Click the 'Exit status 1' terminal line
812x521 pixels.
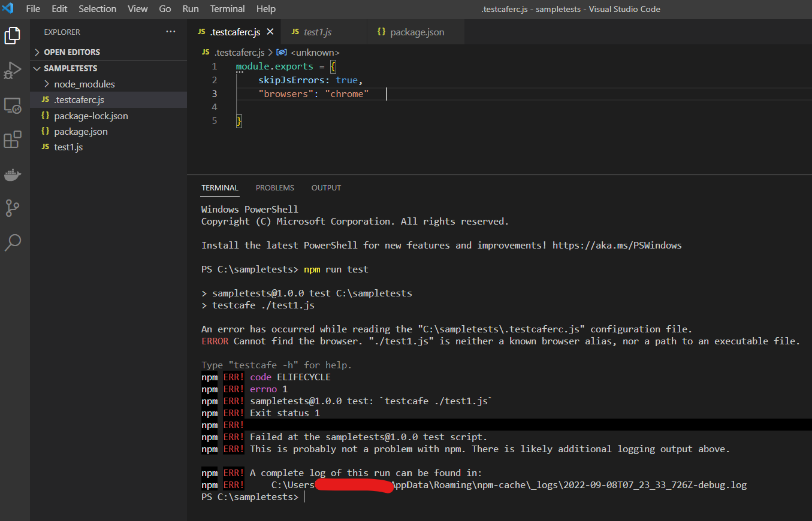[x=285, y=413]
